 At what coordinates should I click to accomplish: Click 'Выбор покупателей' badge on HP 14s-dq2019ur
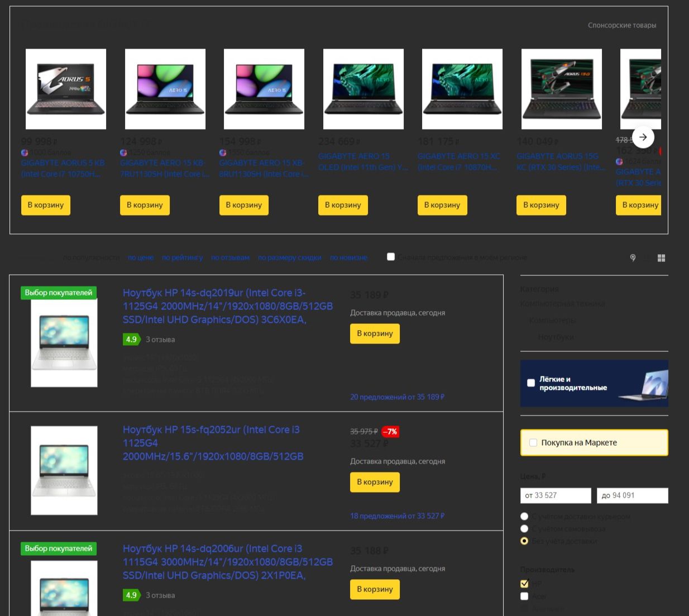(59, 293)
